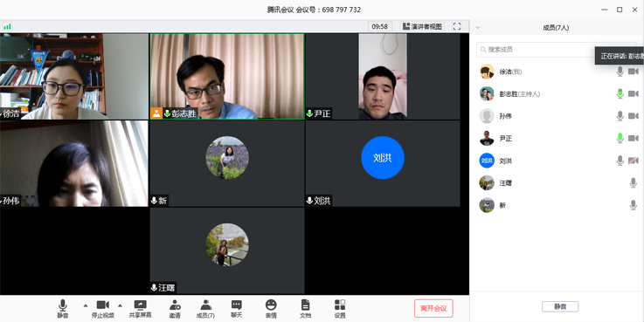644x322 pixels.
Task: Click the mute button below member list
Action: point(560,306)
